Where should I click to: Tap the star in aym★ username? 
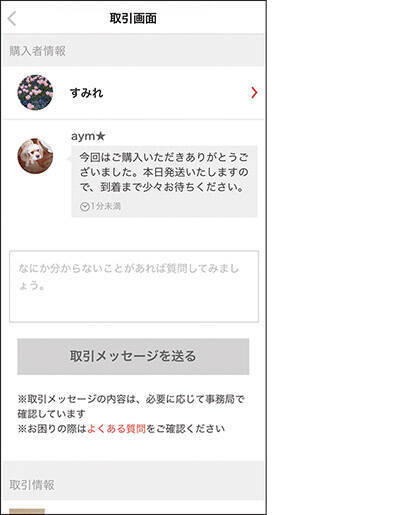point(100,136)
